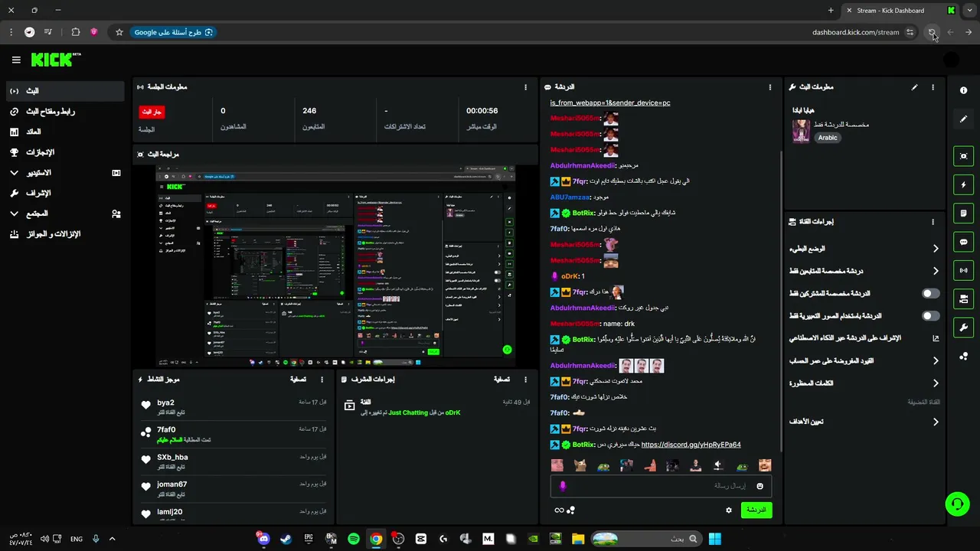Expand المجتمع section chevron
Screen dimensions: 980x551
pyautogui.click(x=14, y=214)
